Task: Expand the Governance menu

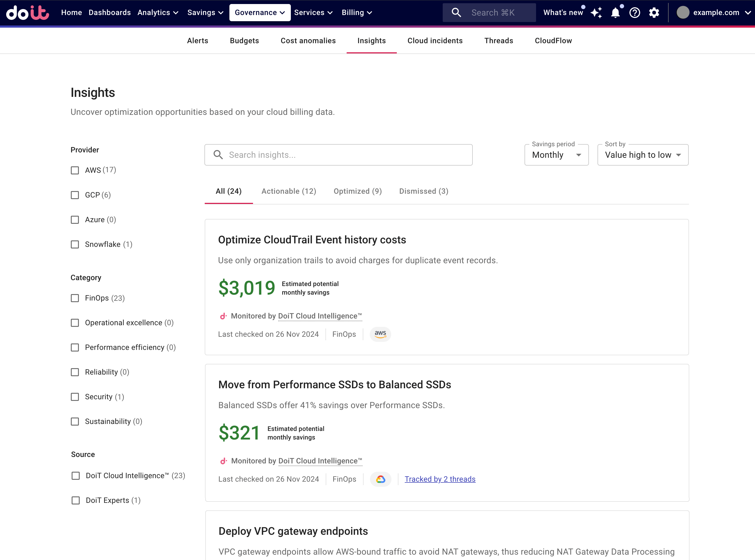Action: (260, 13)
